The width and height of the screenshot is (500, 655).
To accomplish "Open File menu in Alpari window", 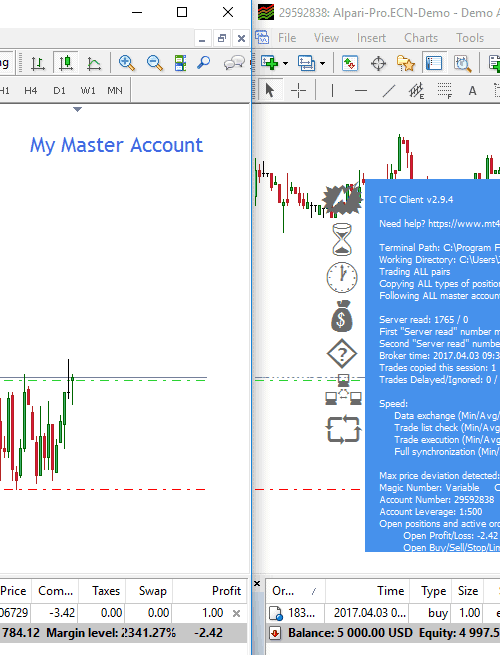I will pyautogui.click(x=287, y=38).
